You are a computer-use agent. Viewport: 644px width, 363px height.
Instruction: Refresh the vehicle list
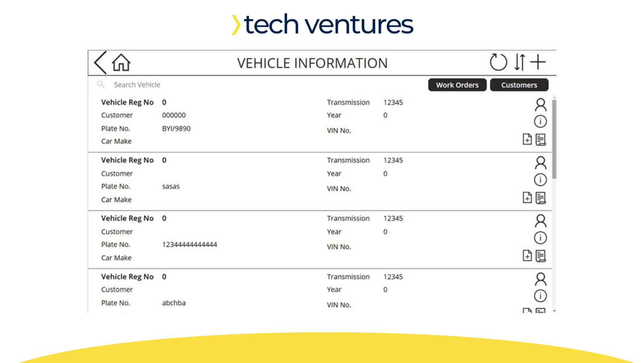(498, 62)
